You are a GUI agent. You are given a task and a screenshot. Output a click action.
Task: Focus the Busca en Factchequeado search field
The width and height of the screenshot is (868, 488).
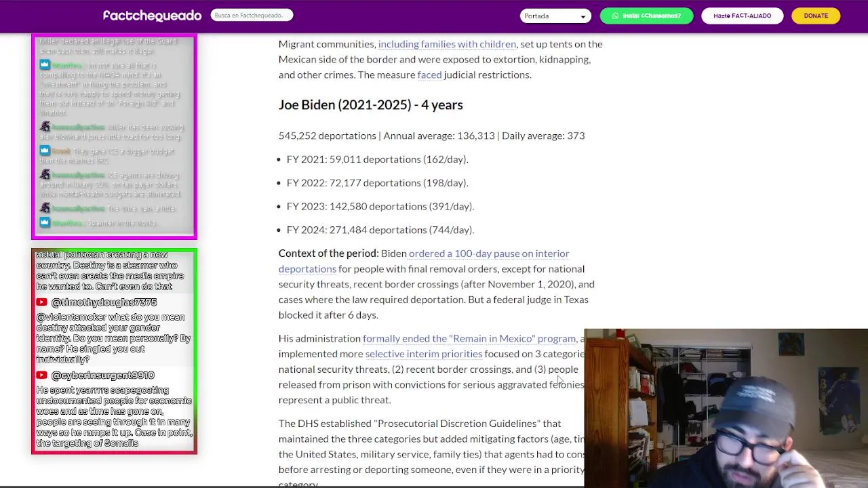click(252, 15)
